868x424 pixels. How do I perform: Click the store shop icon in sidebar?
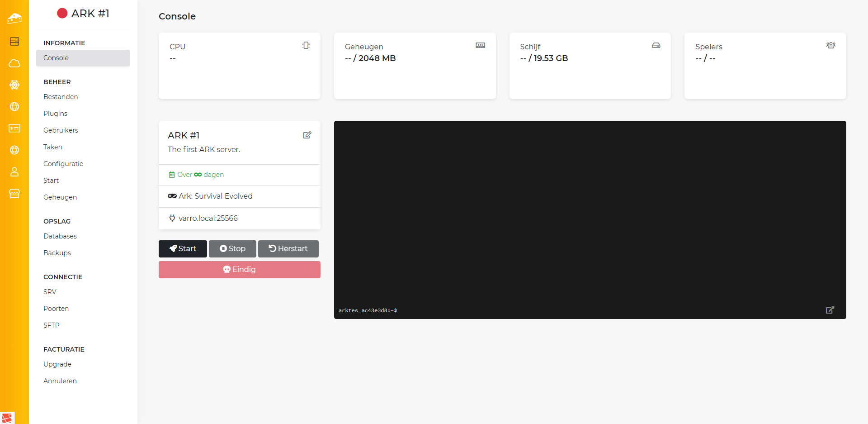[x=14, y=194]
